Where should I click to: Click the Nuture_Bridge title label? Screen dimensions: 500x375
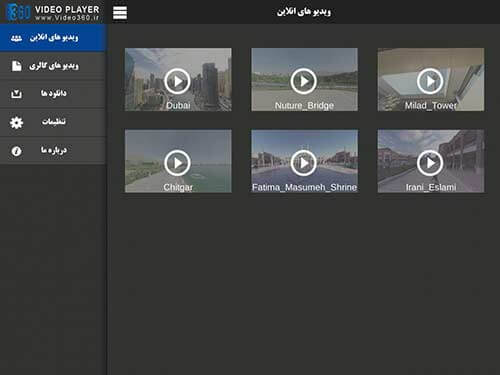pyautogui.click(x=304, y=106)
